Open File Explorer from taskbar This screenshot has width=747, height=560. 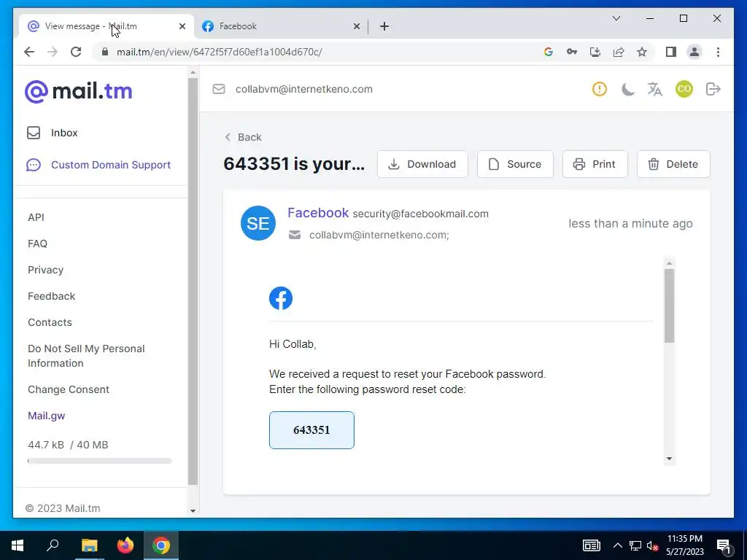[89, 545]
